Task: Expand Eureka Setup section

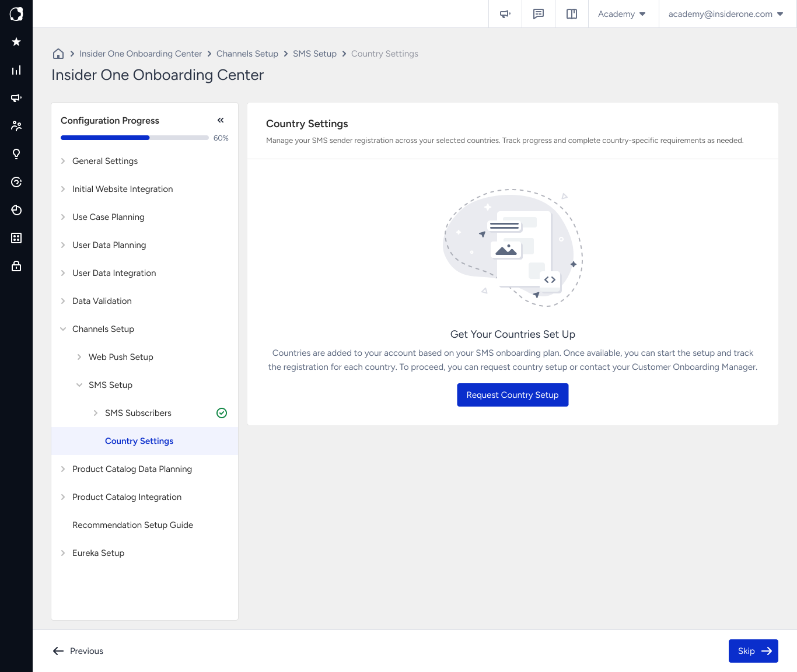Action: (145, 553)
